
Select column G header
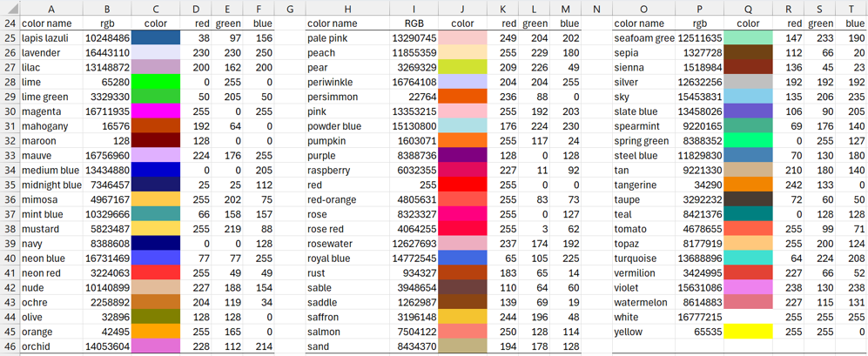(x=290, y=9)
